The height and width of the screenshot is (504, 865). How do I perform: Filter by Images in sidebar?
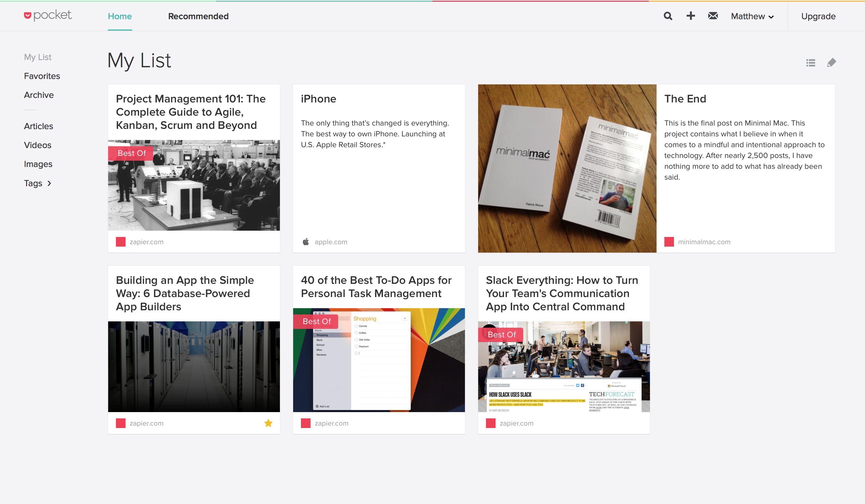tap(38, 164)
